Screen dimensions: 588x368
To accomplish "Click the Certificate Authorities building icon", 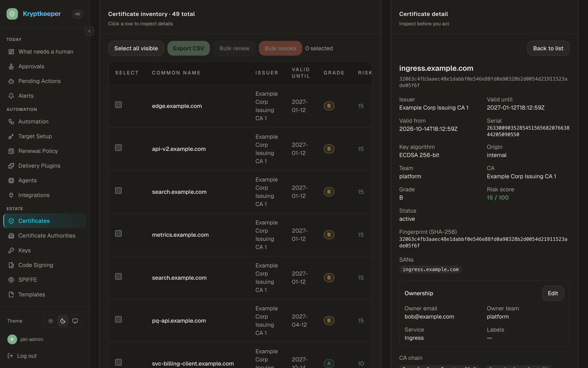I will click(x=11, y=236).
